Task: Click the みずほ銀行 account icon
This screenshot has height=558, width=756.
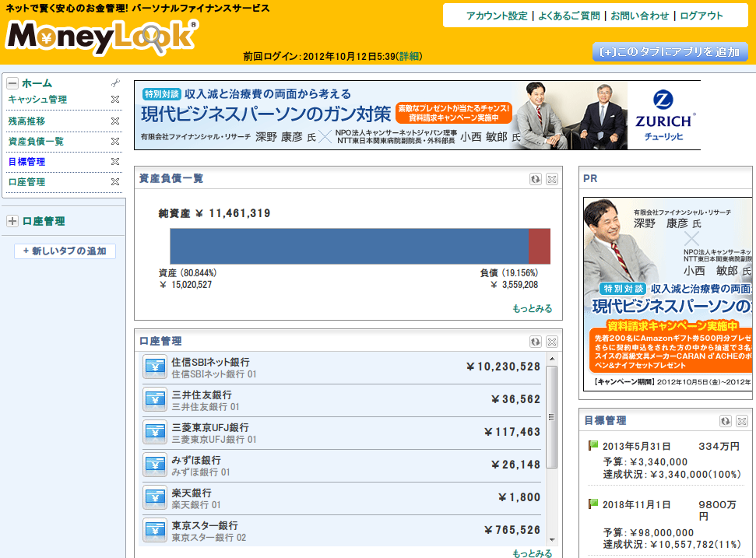Action: click(x=155, y=465)
